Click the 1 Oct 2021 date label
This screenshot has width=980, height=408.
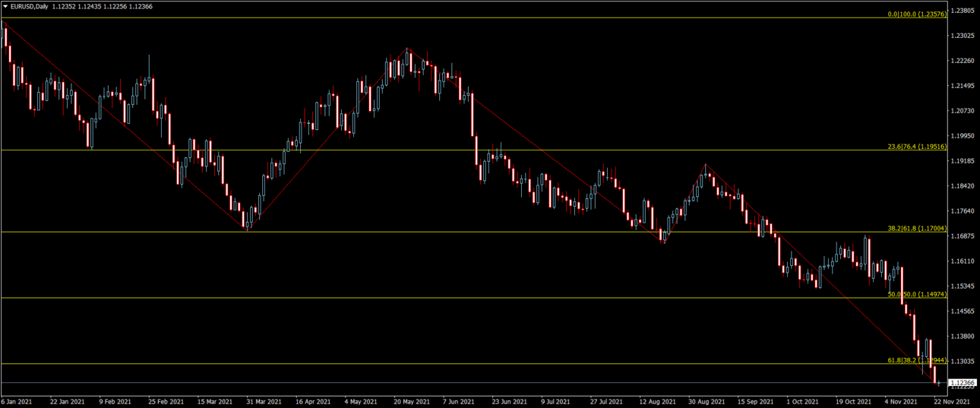[x=803, y=401]
